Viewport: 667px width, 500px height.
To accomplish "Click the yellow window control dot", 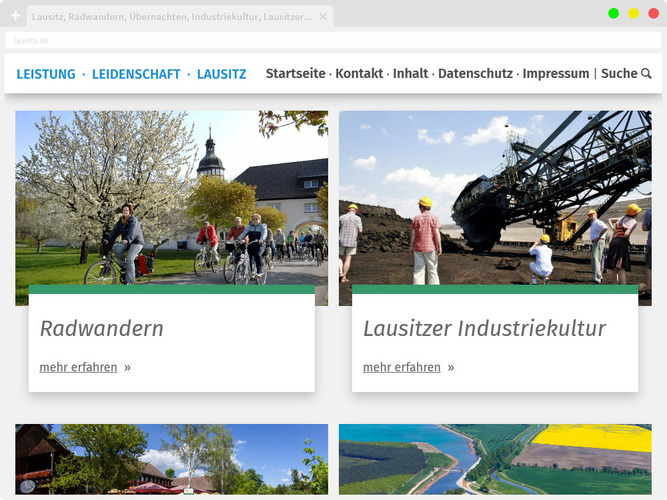I will coord(634,13).
